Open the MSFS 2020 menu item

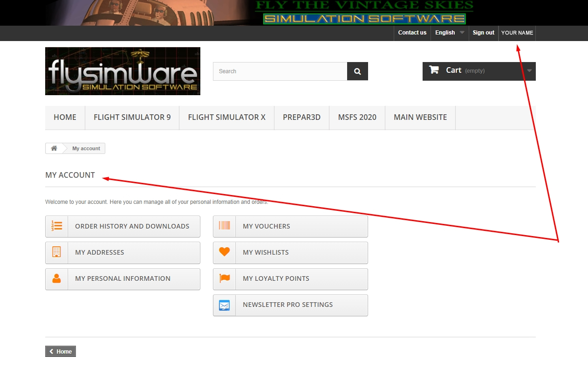coord(357,118)
